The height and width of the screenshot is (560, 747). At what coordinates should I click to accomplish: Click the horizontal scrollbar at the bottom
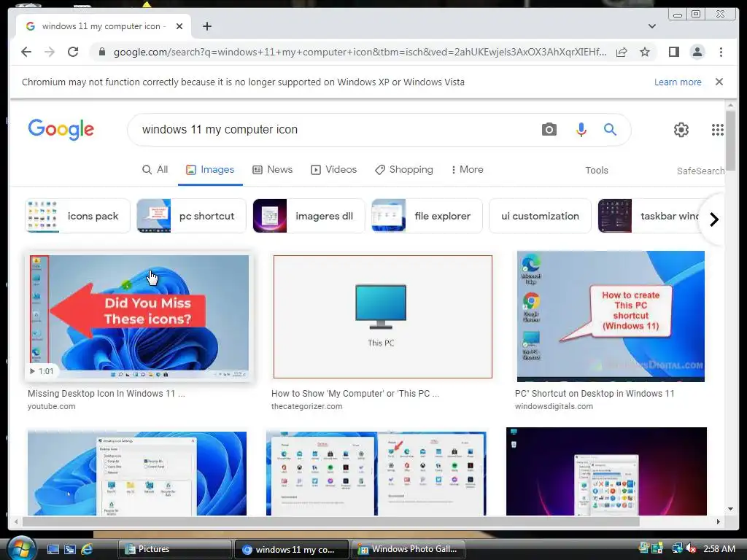331,521
